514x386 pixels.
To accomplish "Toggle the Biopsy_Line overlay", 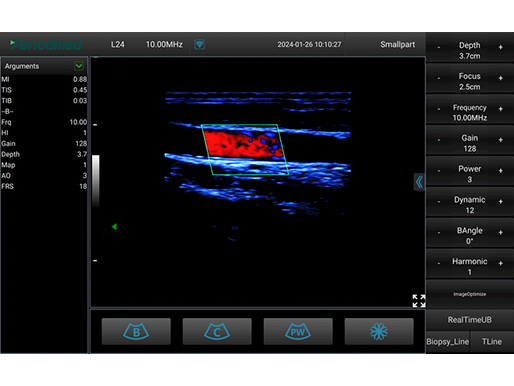I will coord(448,342).
